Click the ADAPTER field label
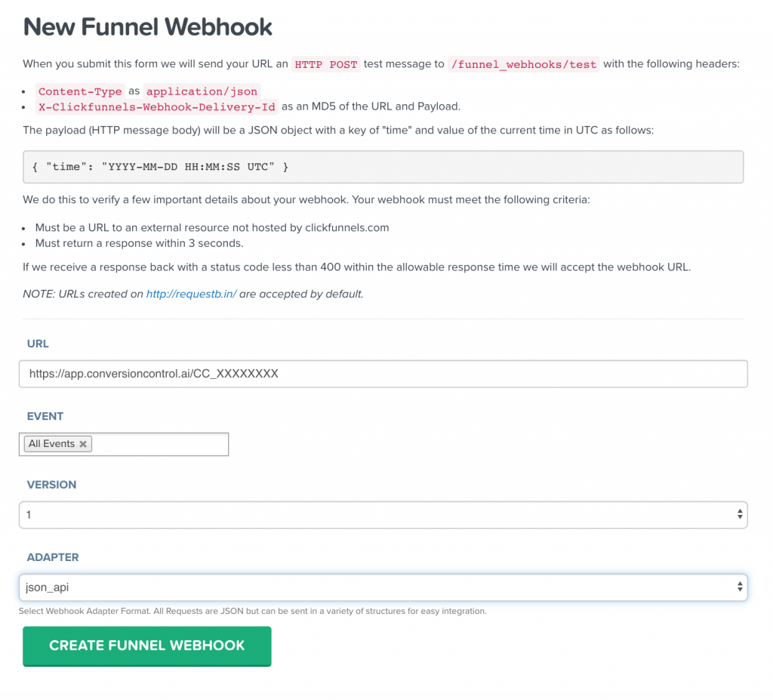 pos(53,557)
